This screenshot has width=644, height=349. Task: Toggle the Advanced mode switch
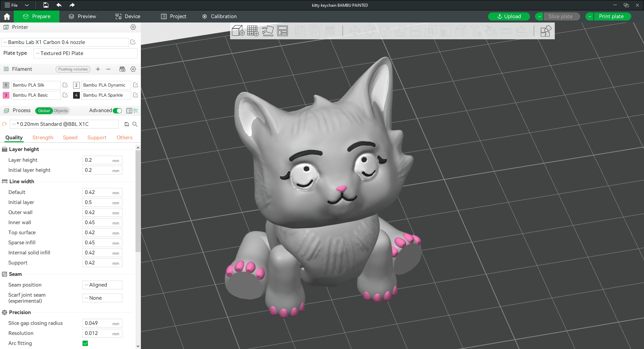click(117, 111)
